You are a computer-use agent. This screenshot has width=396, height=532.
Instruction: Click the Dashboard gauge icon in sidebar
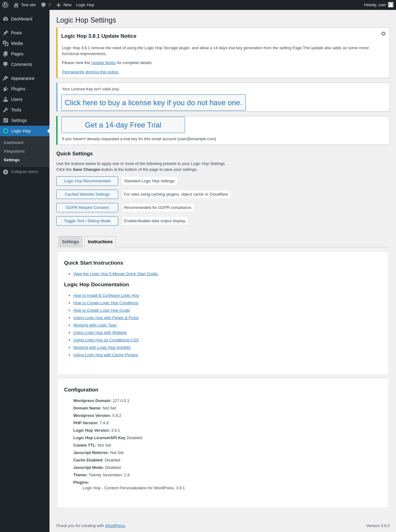coord(6,19)
